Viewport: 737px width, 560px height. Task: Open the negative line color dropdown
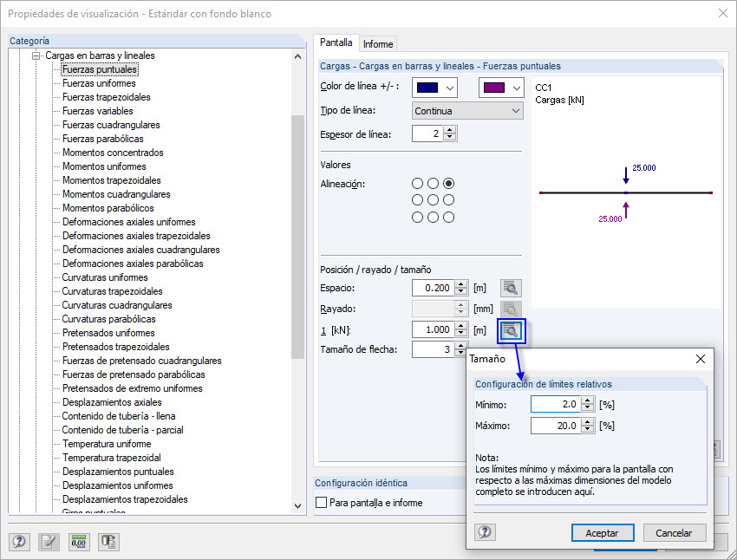click(517, 88)
